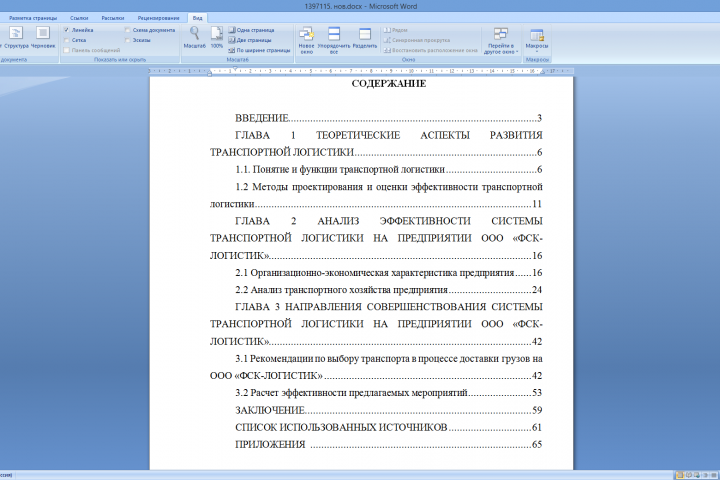720x480 pixels.
Task: Click '1.1. Понятие и функции транспортной логистики'
Action: 388,169
